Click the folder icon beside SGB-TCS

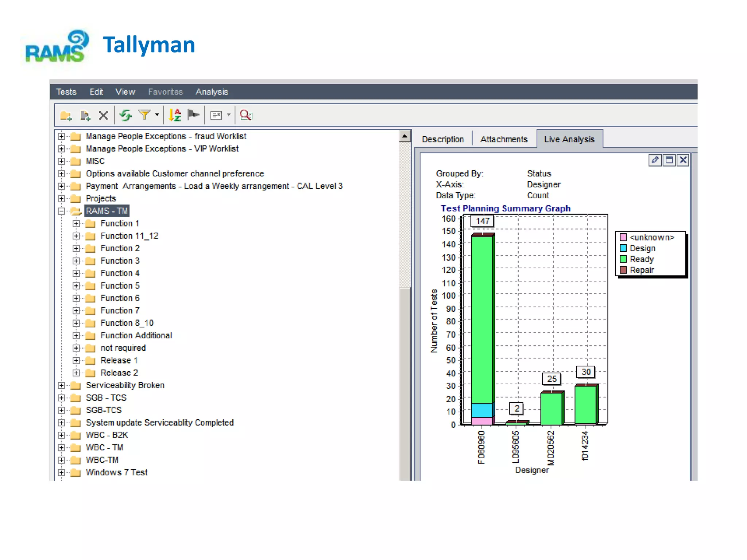point(76,411)
